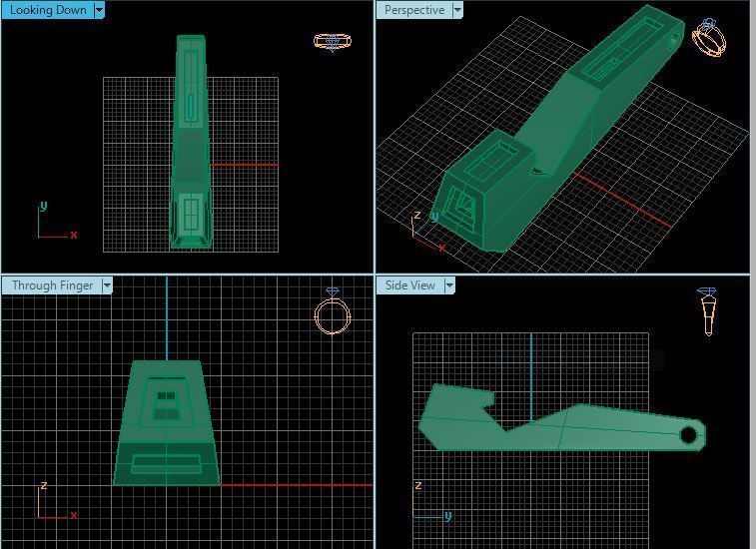Image resolution: width=756 pixels, height=549 pixels.
Task: Click the ring orientation icon in Perspective view
Action: click(x=709, y=38)
